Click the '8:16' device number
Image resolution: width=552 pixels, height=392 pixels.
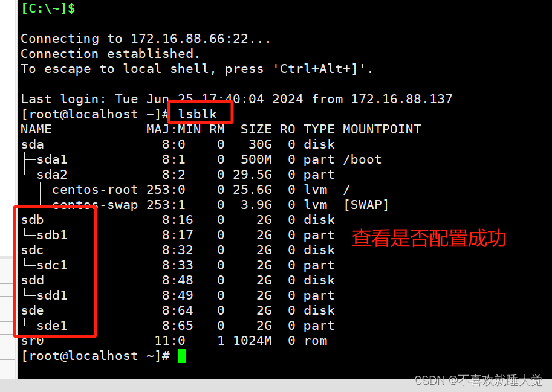pyautogui.click(x=177, y=220)
